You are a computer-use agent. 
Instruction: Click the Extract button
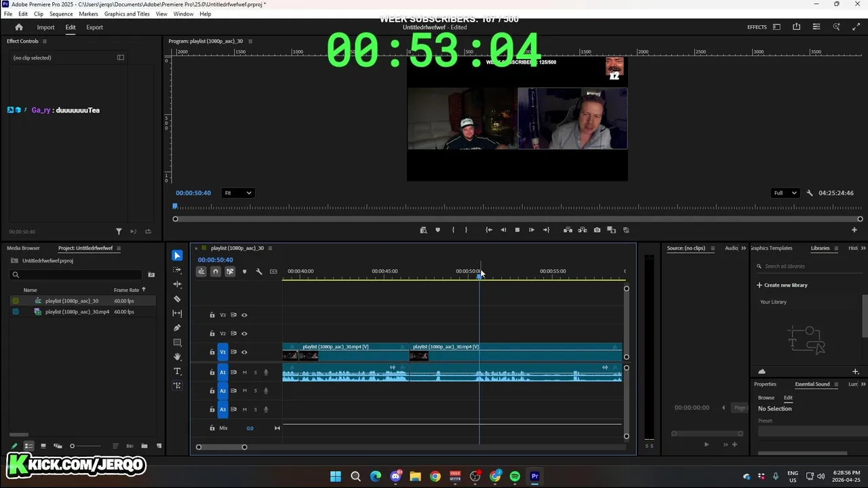(583, 230)
